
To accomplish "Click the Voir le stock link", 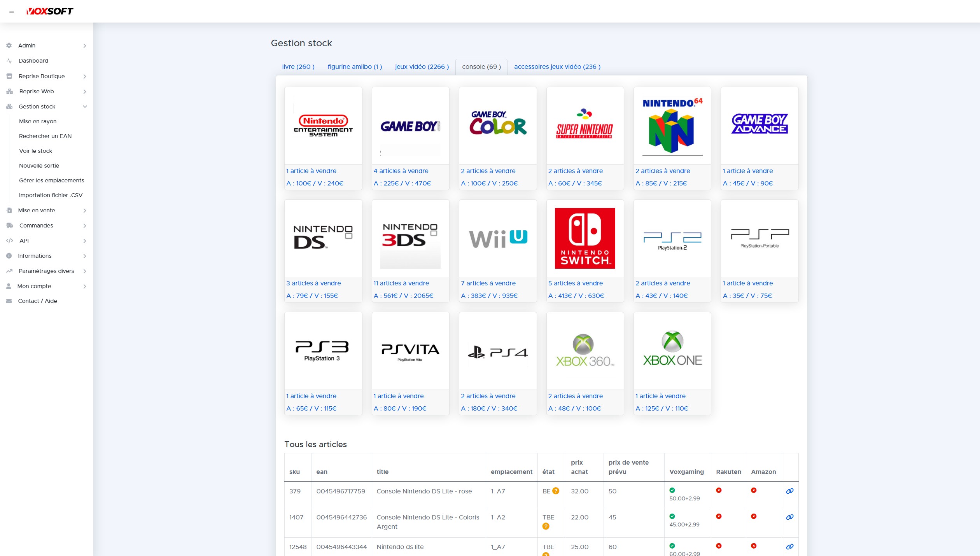I will point(35,151).
